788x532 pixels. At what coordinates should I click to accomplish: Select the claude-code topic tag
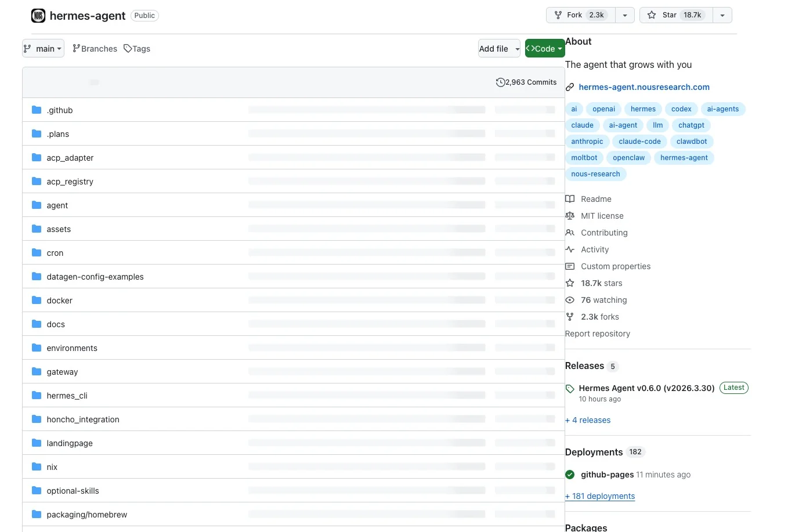click(x=639, y=142)
